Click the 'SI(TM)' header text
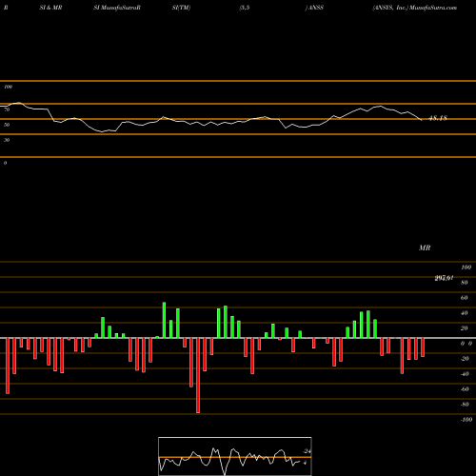Screen dimensions: 476x476 (181, 8)
